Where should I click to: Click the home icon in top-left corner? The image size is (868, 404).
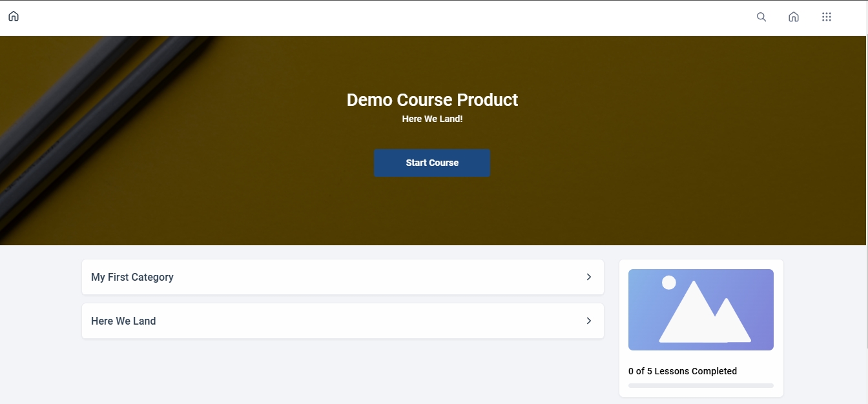[14, 16]
